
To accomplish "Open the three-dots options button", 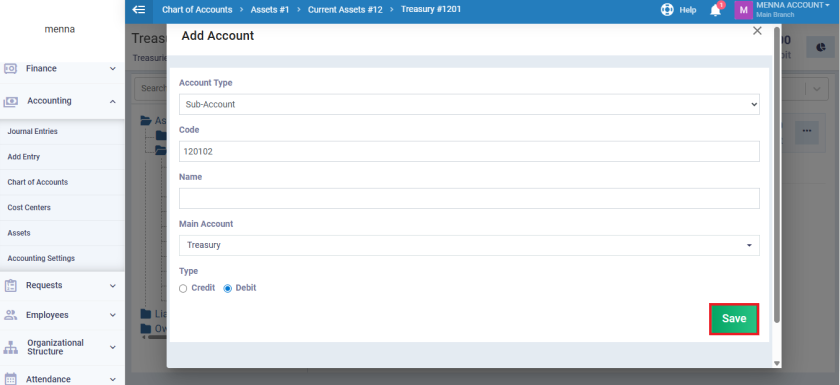I will (x=806, y=132).
